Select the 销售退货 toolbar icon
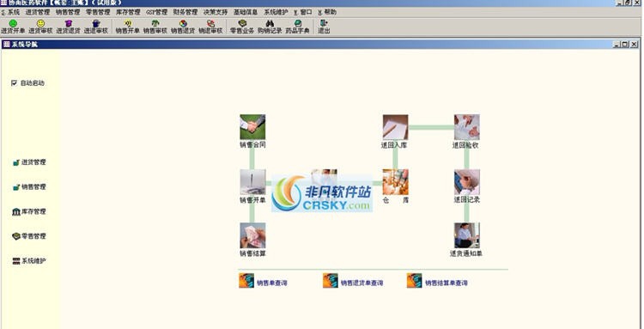The image size is (644, 329). [183, 27]
